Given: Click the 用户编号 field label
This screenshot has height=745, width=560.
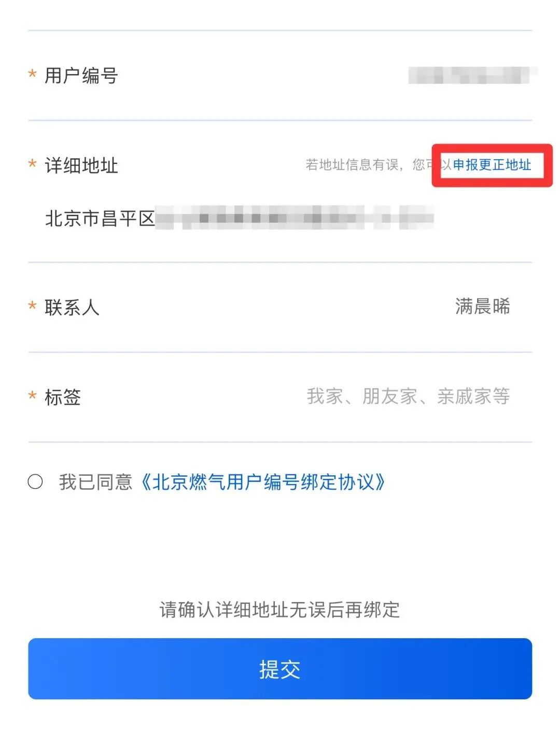Looking at the screenshot, I should tap(81, 76).
